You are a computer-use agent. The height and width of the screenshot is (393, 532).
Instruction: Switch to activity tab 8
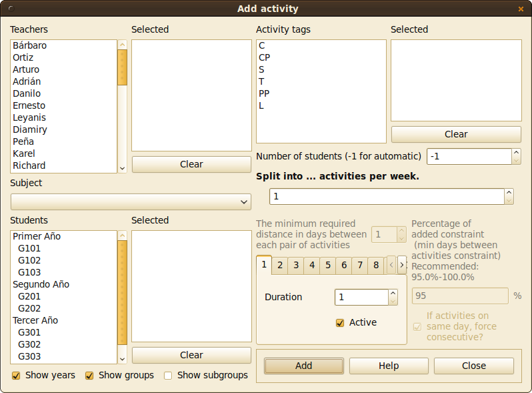tap(376, 266)
